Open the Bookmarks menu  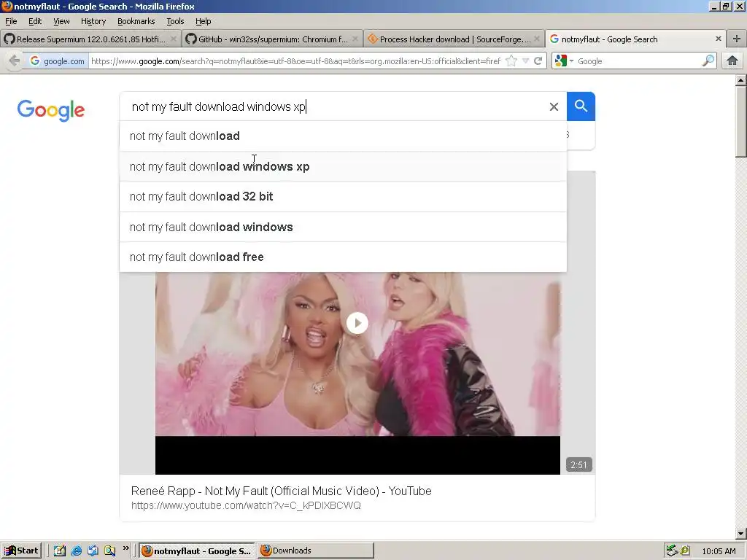click(x=136, y=21)
